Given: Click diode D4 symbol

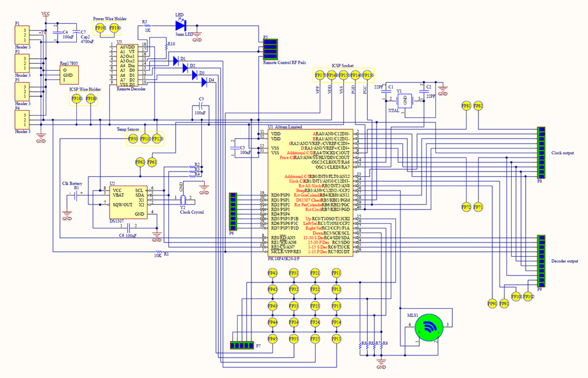Looking at the screenshot, I should [205, 82].
